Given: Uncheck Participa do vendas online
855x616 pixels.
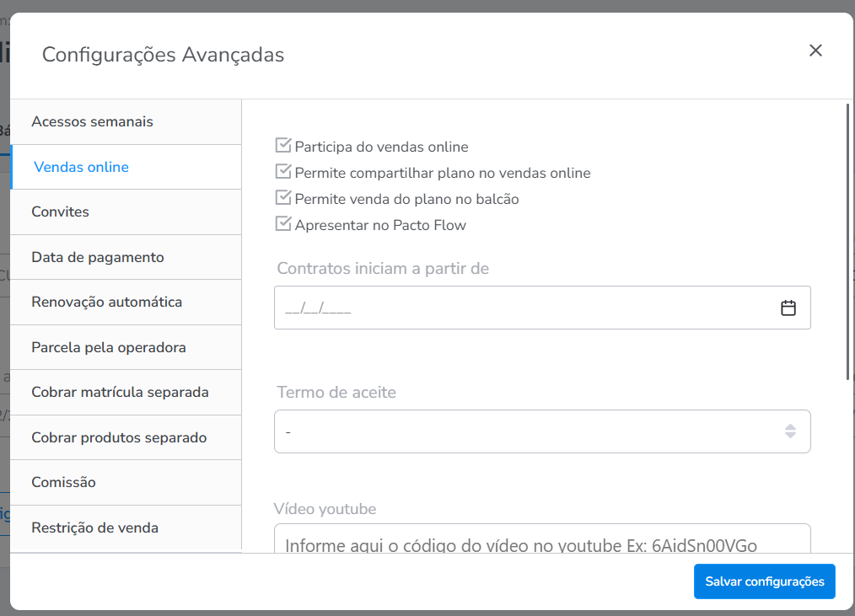Looking at the screenshot, I should pos(283,146).
